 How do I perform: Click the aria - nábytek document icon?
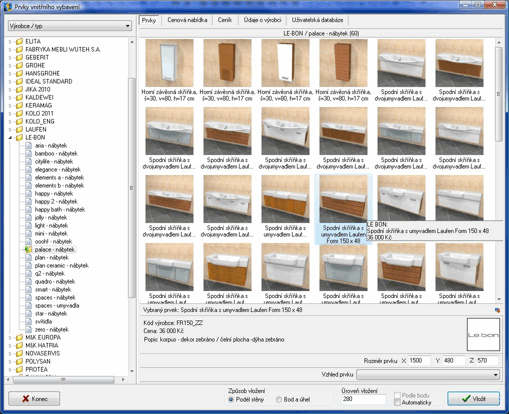29,145
